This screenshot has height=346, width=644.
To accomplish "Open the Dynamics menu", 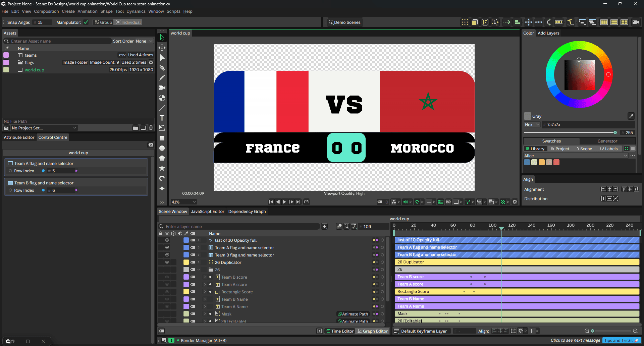I will pos(136,11).
